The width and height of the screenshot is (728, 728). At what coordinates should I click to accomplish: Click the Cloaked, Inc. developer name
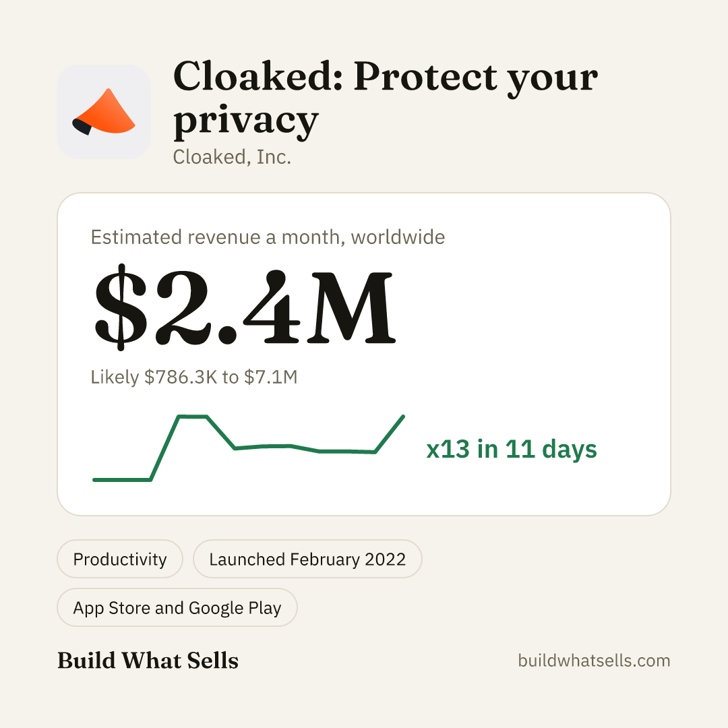coord(232,157)
